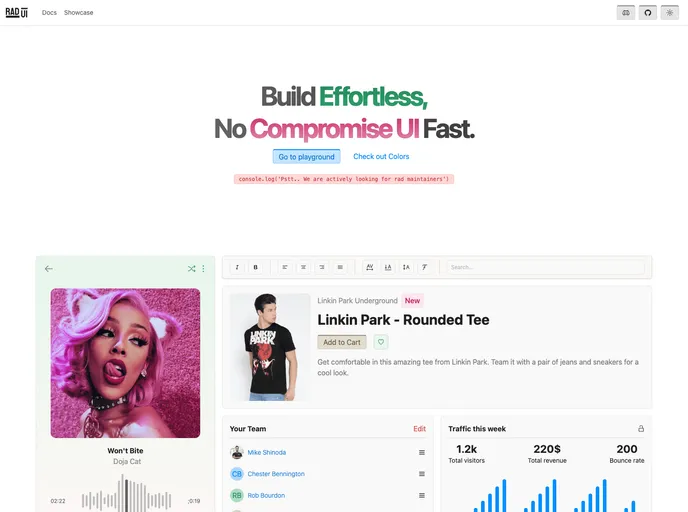Center align text in the toolbar
The image size is (688, 512).
pyautogui.click(x=303, y=267)
